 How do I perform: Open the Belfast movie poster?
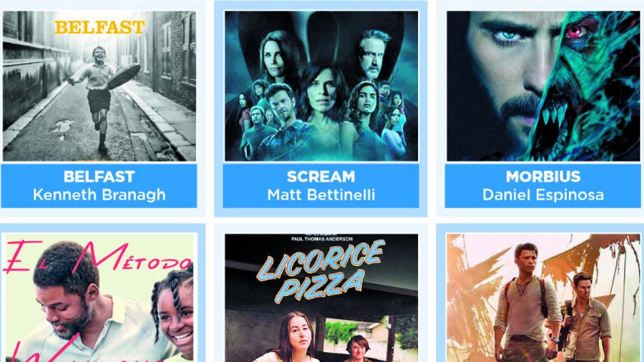tap(99, 86)
